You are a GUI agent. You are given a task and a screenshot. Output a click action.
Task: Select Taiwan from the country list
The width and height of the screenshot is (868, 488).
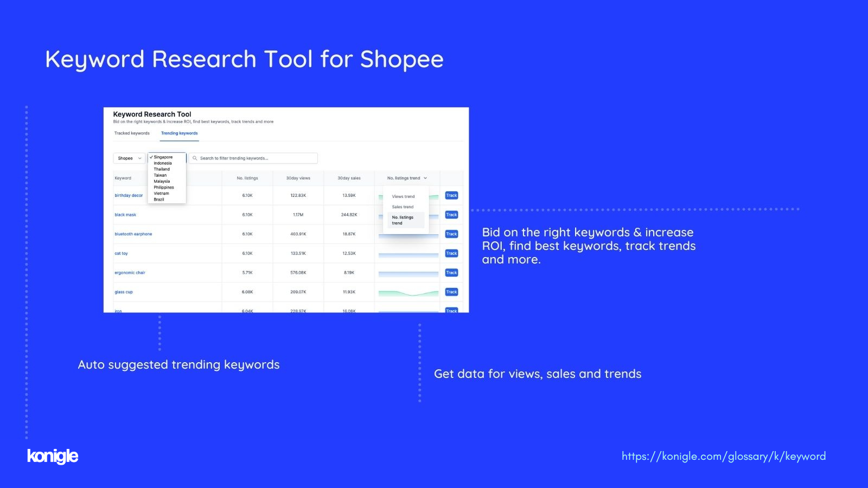[x=160, y=175]
